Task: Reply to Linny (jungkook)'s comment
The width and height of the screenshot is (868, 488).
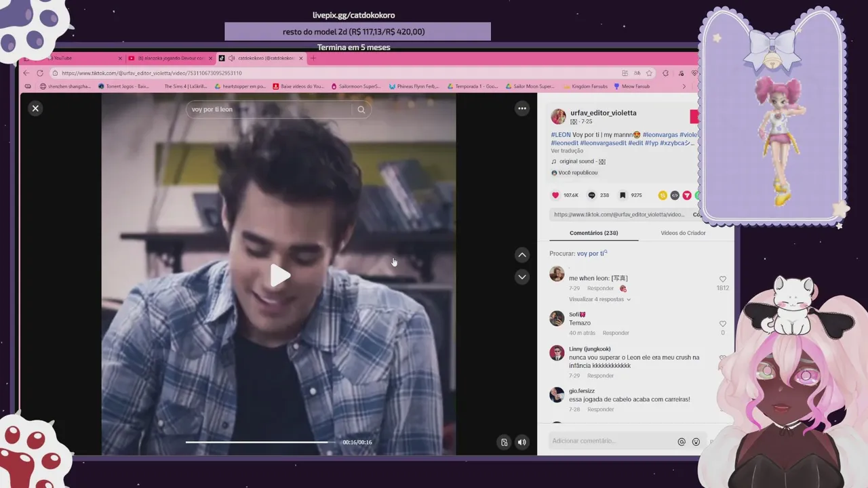Action: 600,375
